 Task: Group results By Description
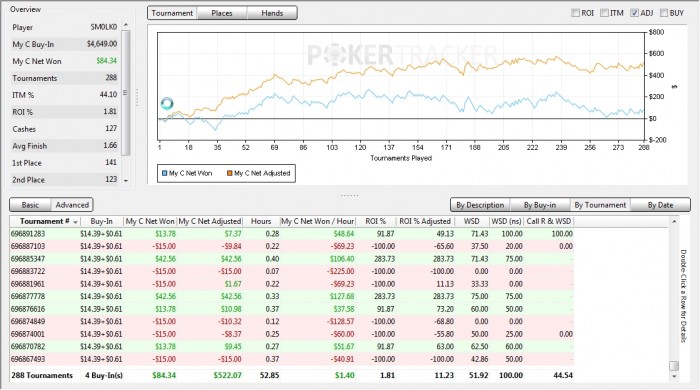pyautogui.click(x=480, y=205)
